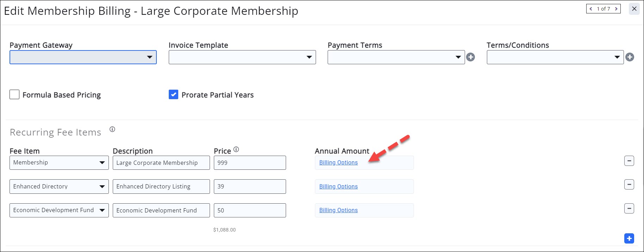
Task: Open the Payment Terms dropdown
Action: coord(396,57)
